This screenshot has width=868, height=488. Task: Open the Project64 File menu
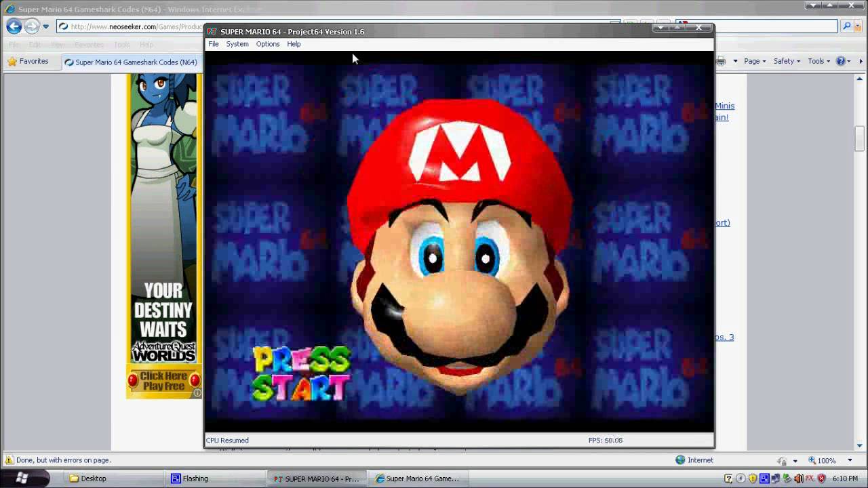214,44
